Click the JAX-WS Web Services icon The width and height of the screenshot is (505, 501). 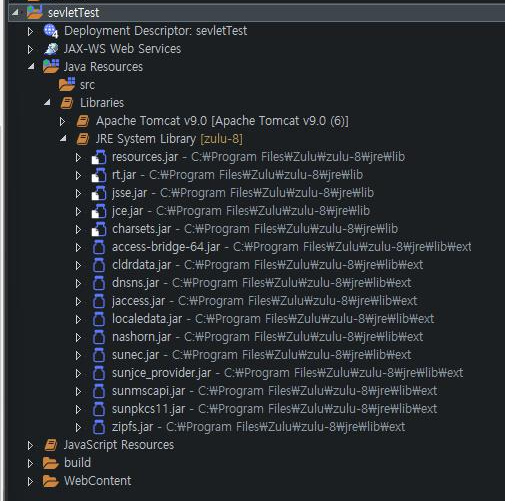[x=51, y=49]
